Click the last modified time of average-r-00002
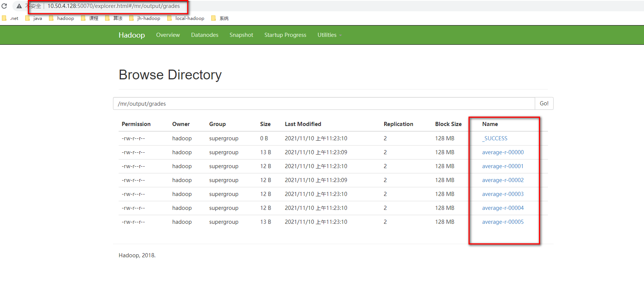Screen dimensions: 644x290 tap(316, 180)
